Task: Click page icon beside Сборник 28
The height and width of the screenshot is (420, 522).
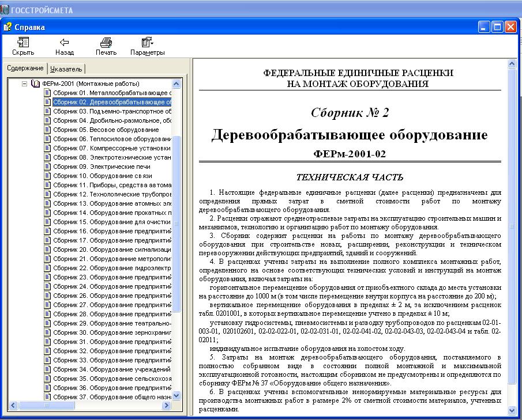Action: tap(48, 314)
